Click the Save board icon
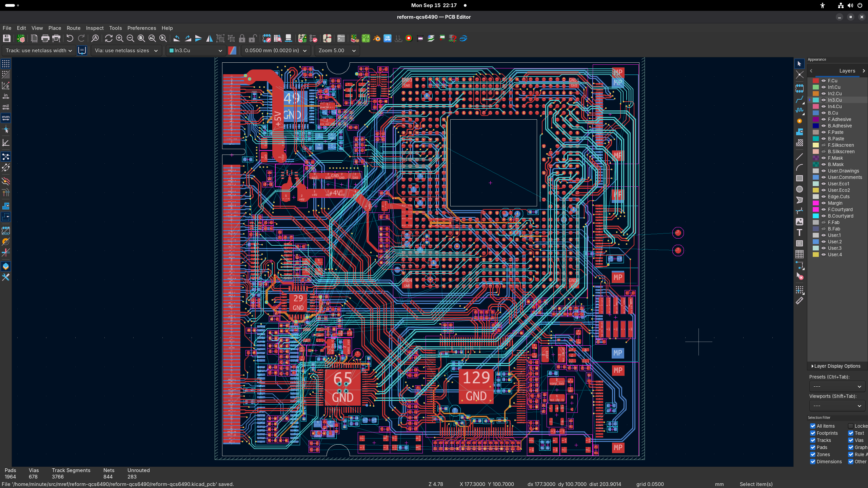868x488 pixels. [x=6, y=38]
